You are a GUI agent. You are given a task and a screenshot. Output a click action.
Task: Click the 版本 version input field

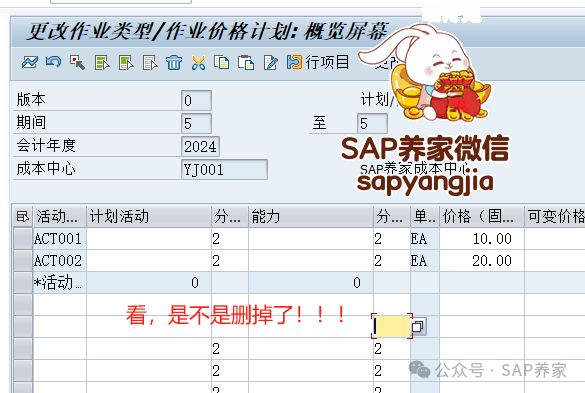(196, 100)
